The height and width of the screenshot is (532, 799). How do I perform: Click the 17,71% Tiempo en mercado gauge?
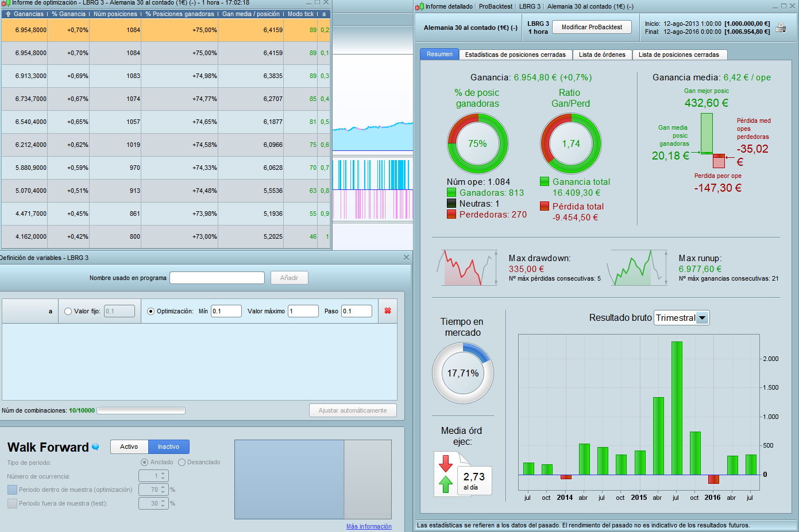pos(463,373)
